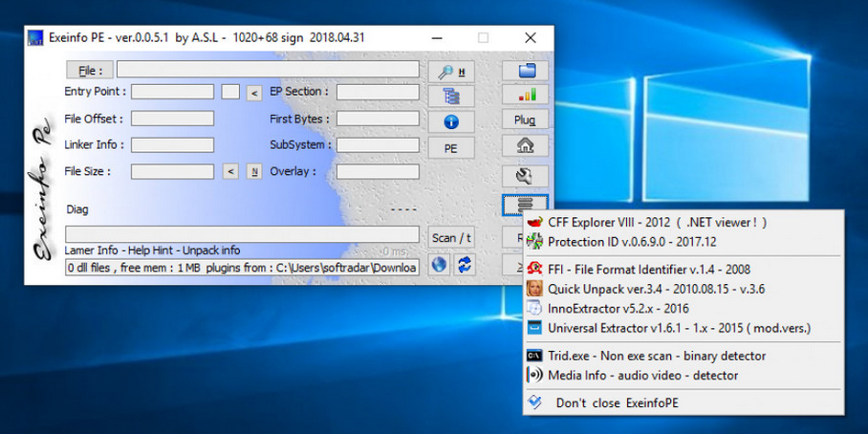
Task: Click the Protection ID menu icon
Action: (x=534, y=242)
